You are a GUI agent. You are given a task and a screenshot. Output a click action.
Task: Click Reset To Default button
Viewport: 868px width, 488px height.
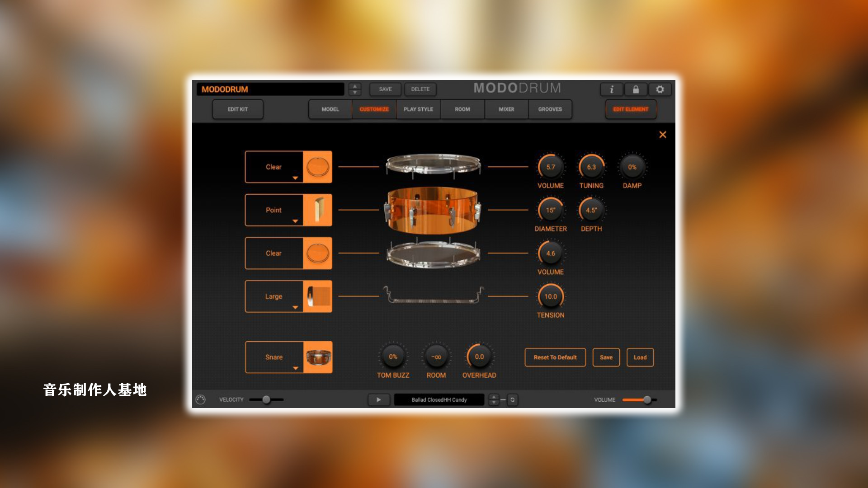[554, 357]
